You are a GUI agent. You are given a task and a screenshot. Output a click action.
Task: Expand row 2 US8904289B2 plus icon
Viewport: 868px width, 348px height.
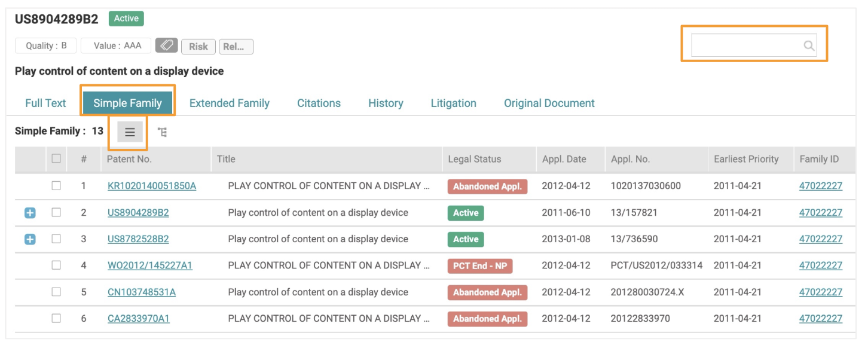(30, 213)
